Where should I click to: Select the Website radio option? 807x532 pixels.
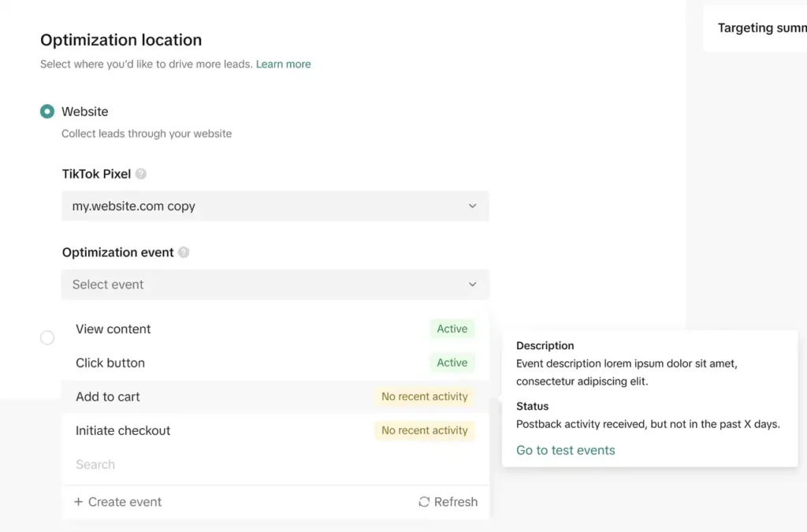47,112
